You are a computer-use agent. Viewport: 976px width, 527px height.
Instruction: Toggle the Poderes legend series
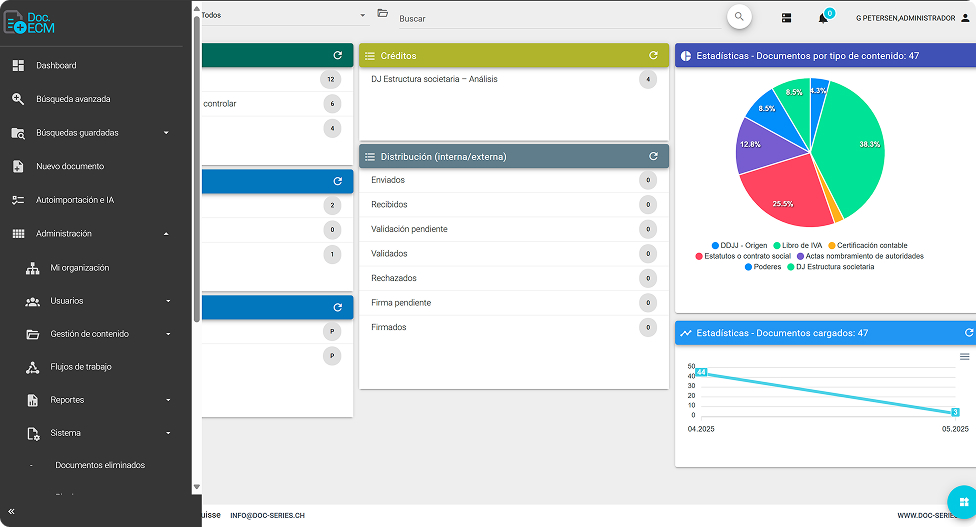coord(766,267)
